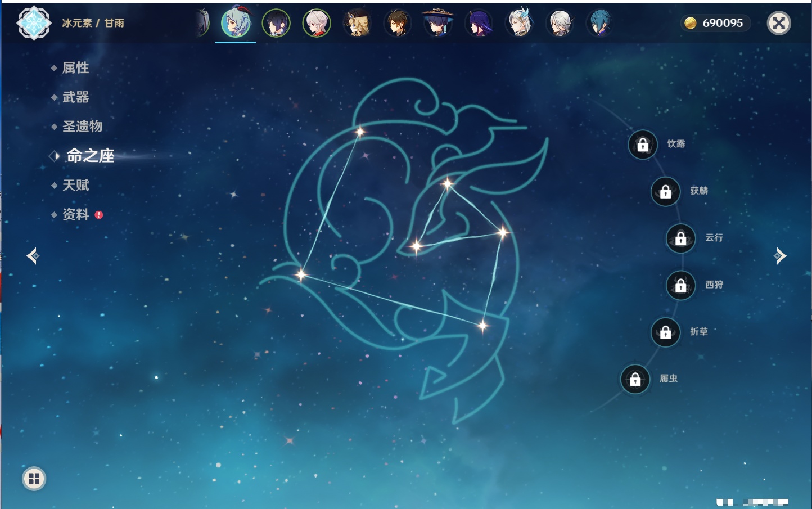
Task: Open the 资料 profile page
Action: click(75, 214)
